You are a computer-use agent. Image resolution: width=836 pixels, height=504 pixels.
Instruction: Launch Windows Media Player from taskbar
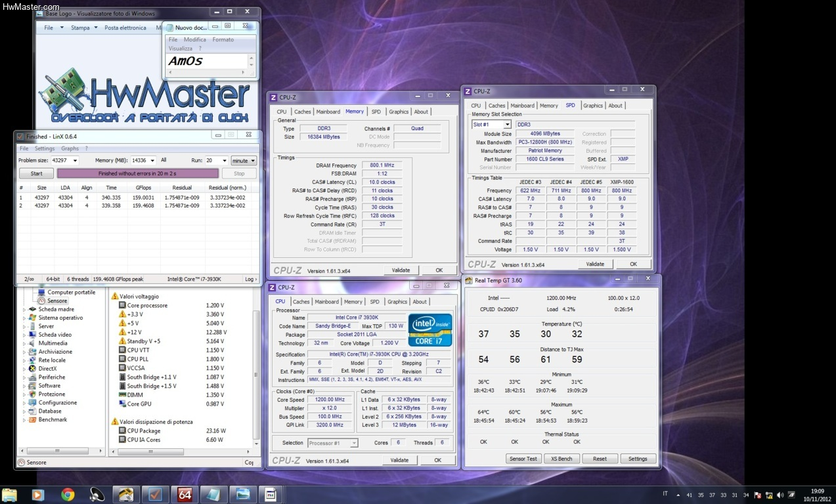pos(38,495)
